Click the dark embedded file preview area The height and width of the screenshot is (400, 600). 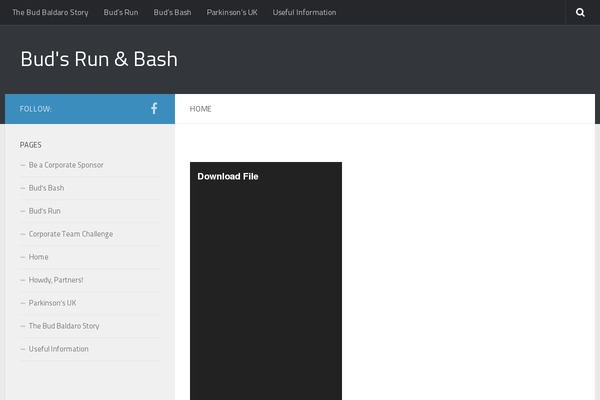266,290
